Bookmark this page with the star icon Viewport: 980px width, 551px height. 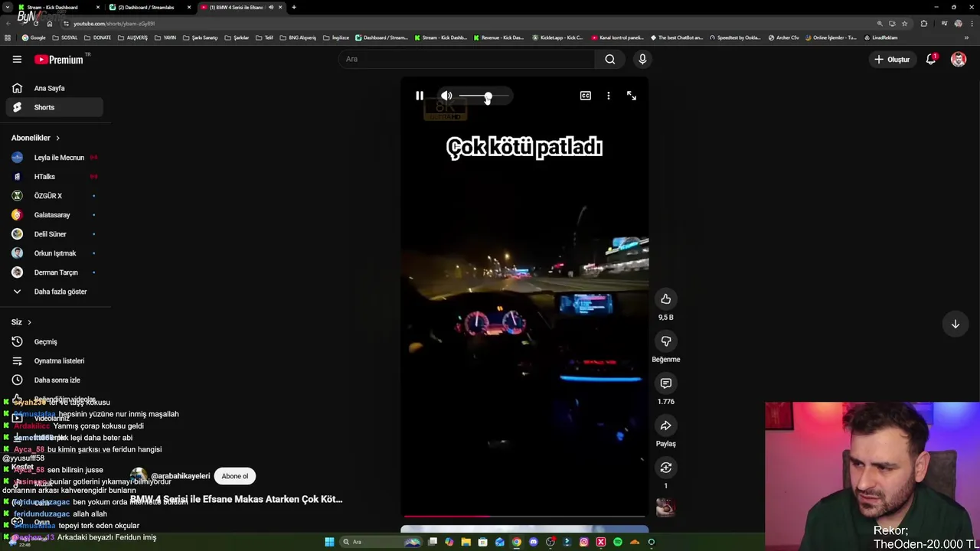[905, 24]
